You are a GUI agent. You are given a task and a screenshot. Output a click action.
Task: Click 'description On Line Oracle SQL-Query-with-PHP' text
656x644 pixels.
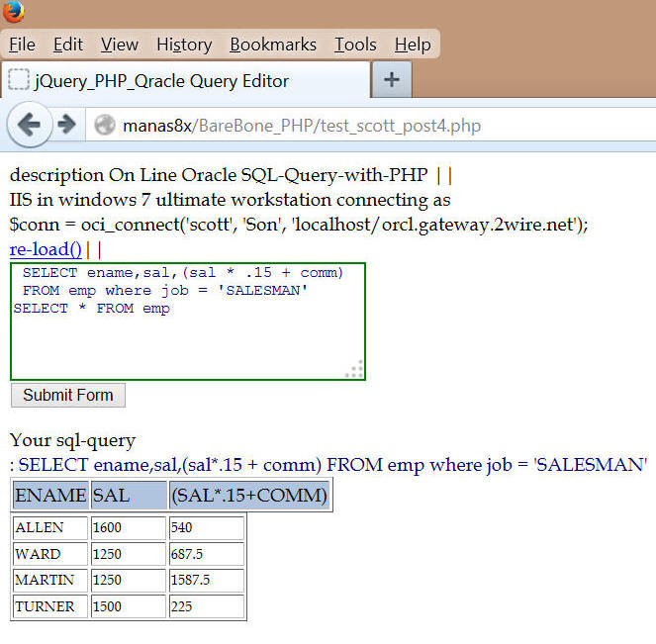[x=219, y=175]
